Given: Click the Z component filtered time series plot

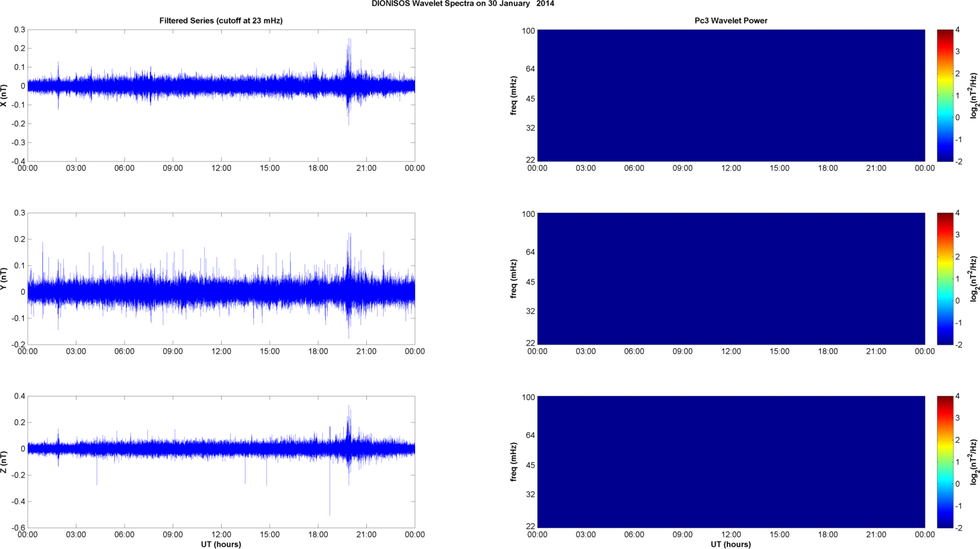Looking at the screenshot, I should tap(221, 462).
